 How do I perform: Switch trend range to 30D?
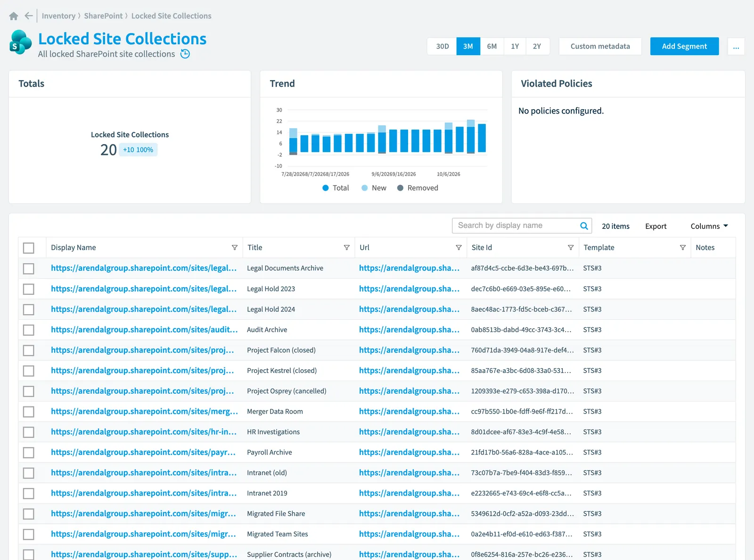pyautogui.click(x=442, y=46)
